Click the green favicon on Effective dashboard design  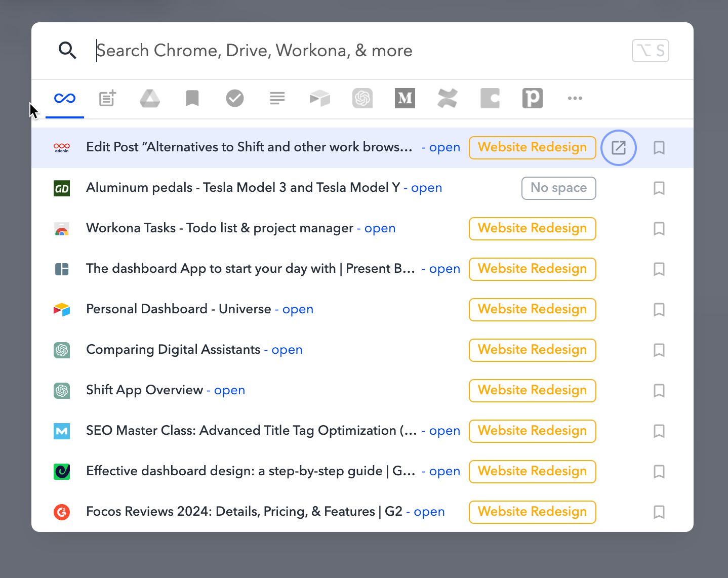click(62, 472)
